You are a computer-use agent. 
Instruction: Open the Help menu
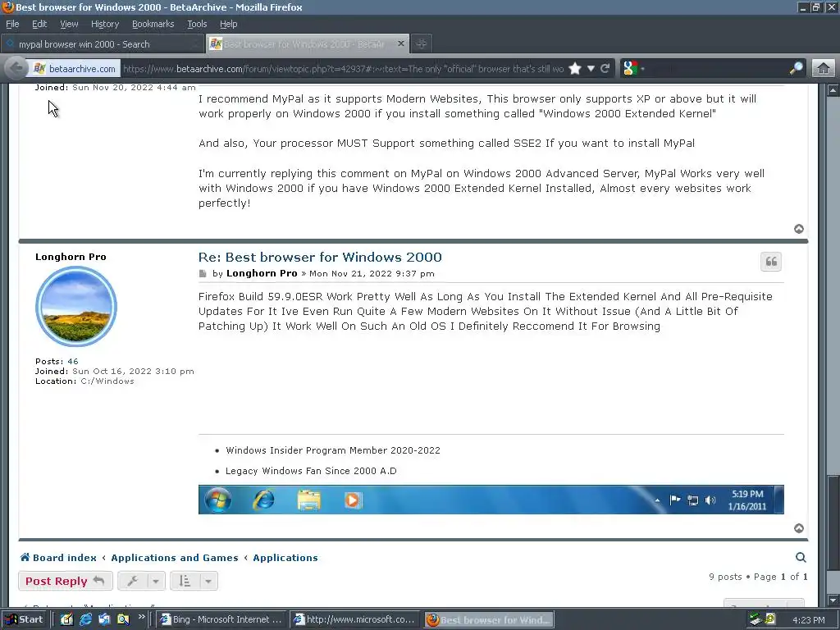(x=228, y=24)
